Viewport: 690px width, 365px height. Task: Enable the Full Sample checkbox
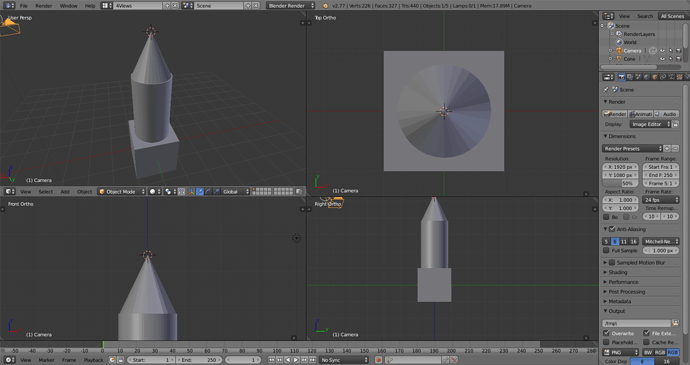click(606, 250)
